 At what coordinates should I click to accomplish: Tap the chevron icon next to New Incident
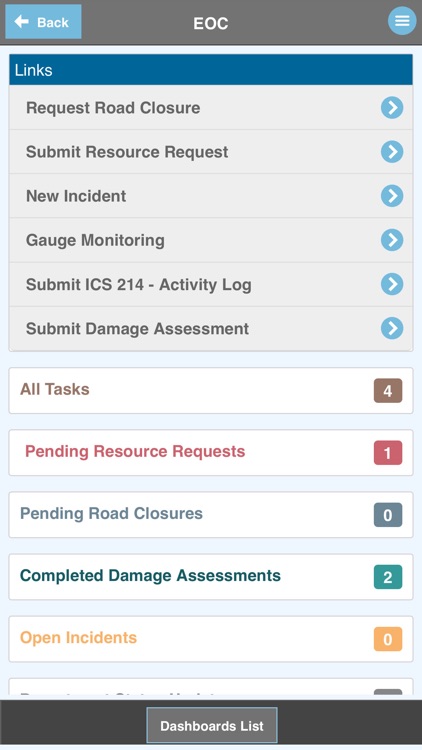tap(392, 196)
